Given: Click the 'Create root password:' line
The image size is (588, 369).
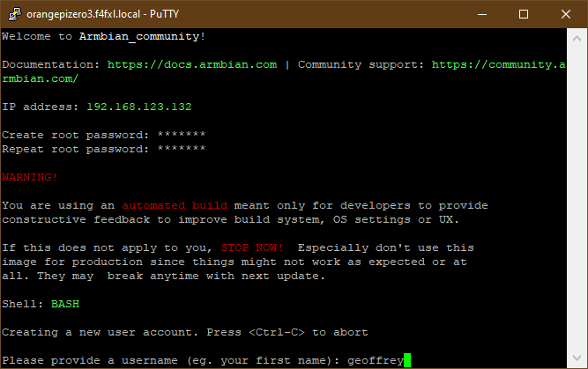Looking at the screenshot, I should (x=103, y=135).
